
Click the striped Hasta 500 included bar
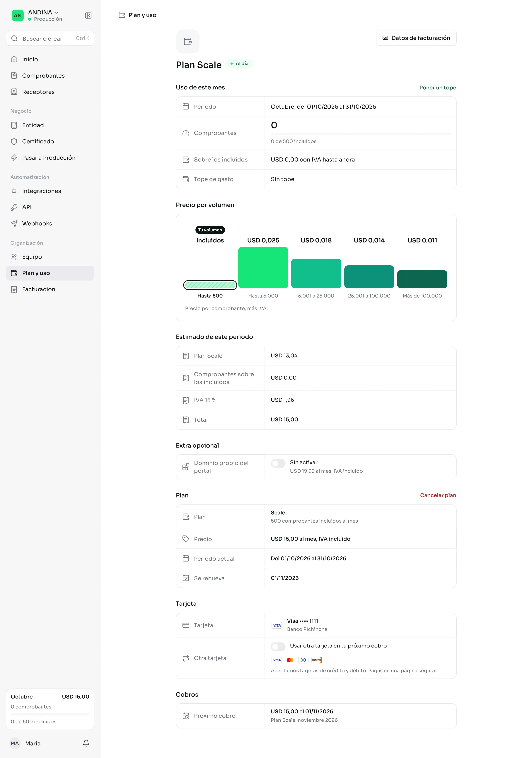[x=210, y=285]
